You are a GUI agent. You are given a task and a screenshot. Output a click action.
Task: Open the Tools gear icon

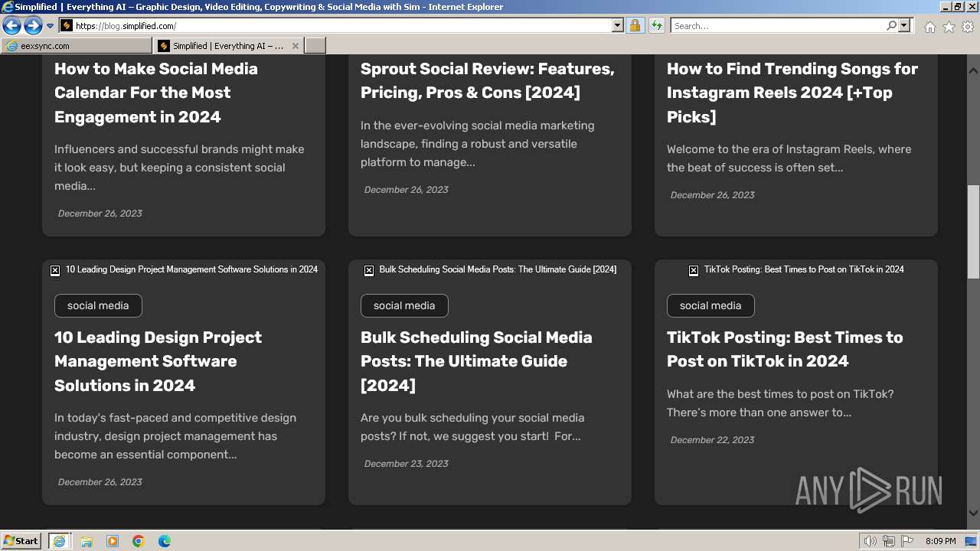tap(968, 27)
